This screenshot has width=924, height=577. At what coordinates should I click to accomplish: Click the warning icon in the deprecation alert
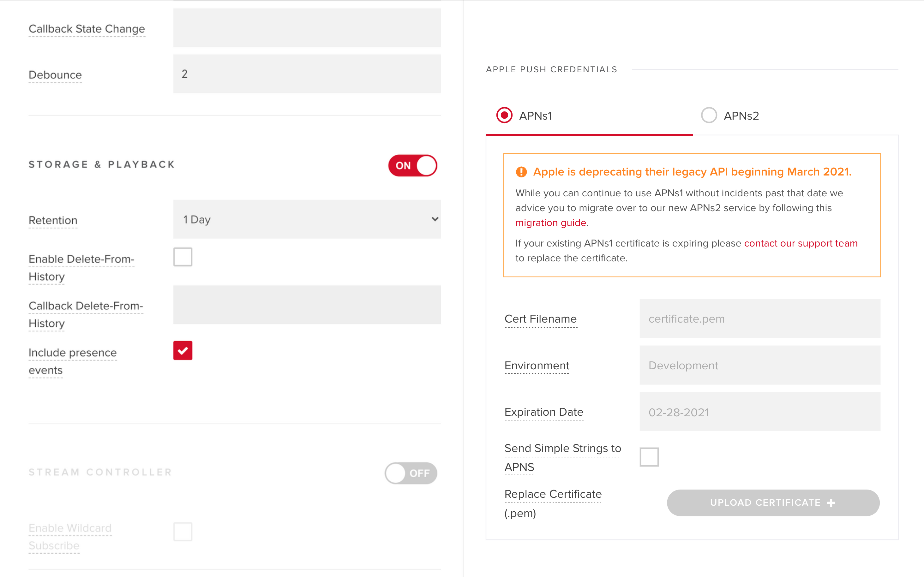522,172
